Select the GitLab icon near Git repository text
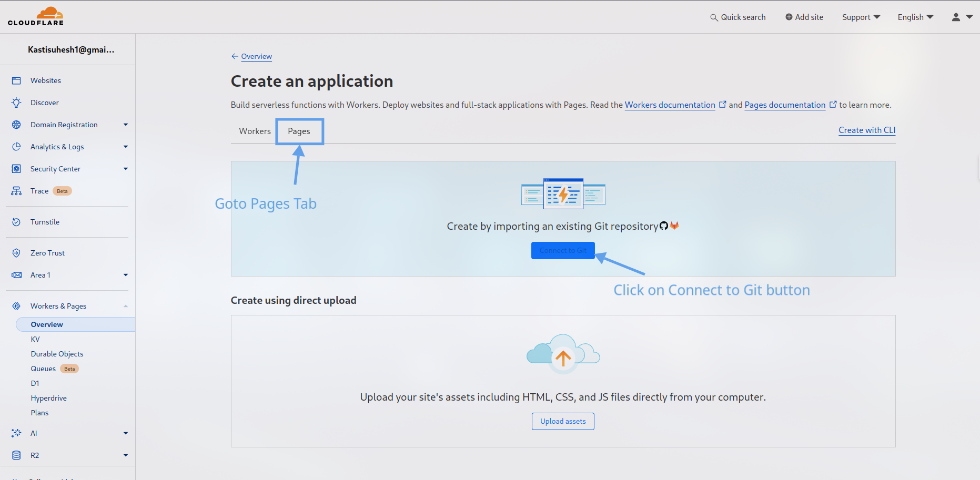This screenshot has height=480, width=980. click(675, 226)
